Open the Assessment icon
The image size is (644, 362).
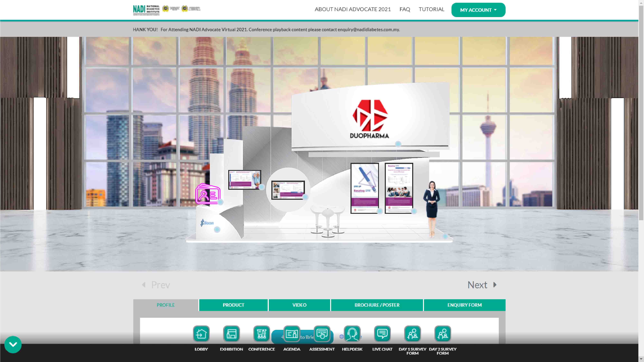322,334
